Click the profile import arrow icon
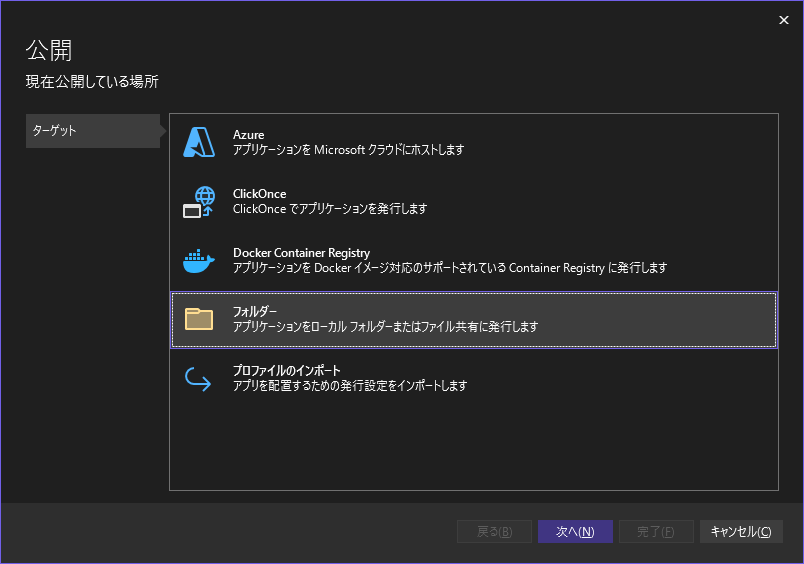804x564 pixels. pyautogui.click(x=198, y=379)
